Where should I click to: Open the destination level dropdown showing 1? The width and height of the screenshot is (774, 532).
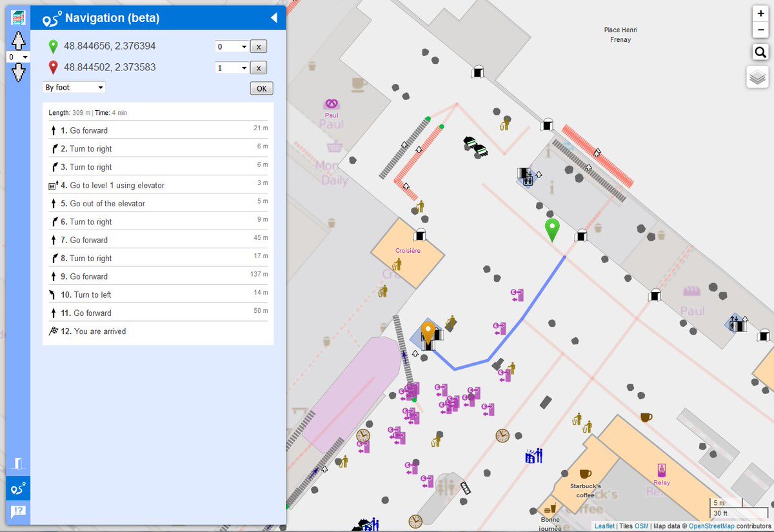coord(232,68)
